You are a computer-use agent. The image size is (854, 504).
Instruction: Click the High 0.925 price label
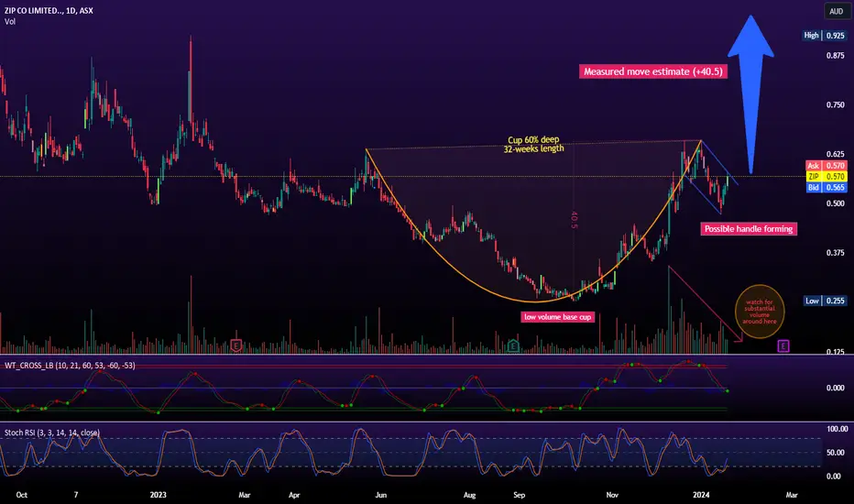pos(824,36)
